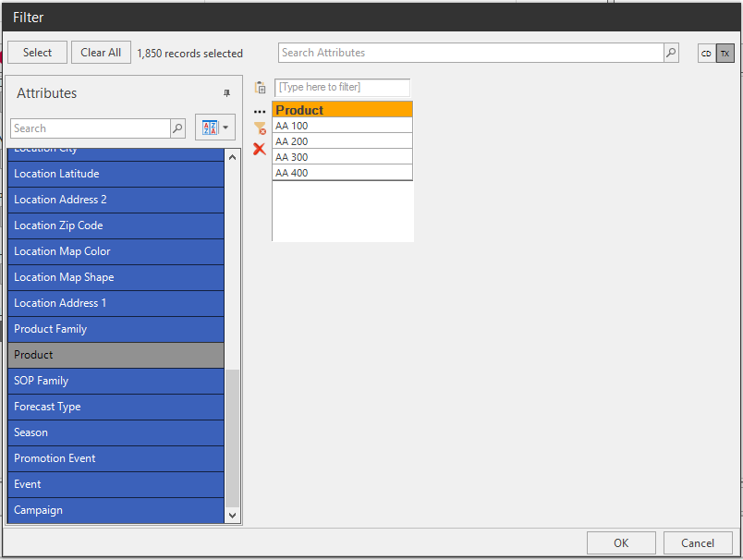
Task: Click the attribute list scroll-down arrow
Action: pos(232,516)
